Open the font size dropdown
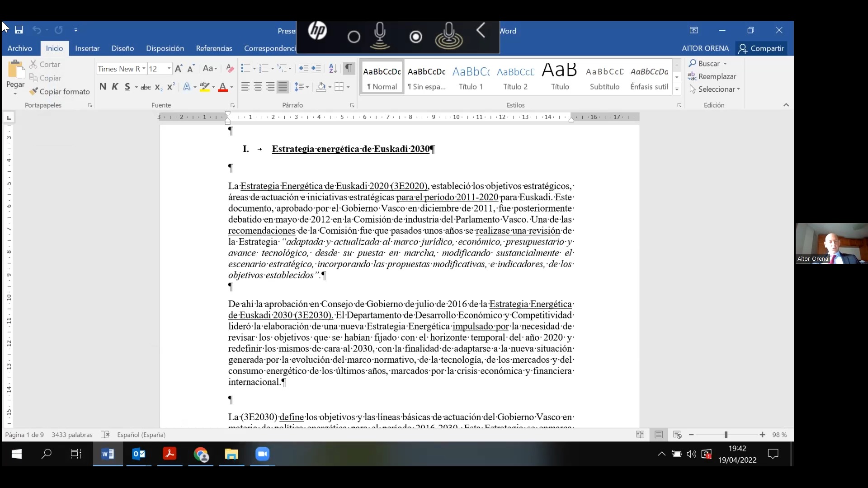The image size is (868, 488). [x=169, y=69]
